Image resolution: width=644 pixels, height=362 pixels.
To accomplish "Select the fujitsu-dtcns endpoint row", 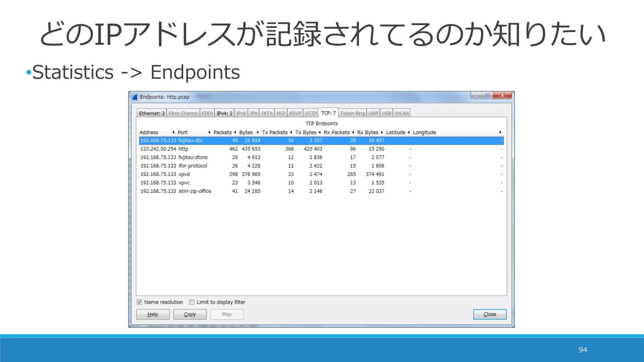I will pos(321,157).
